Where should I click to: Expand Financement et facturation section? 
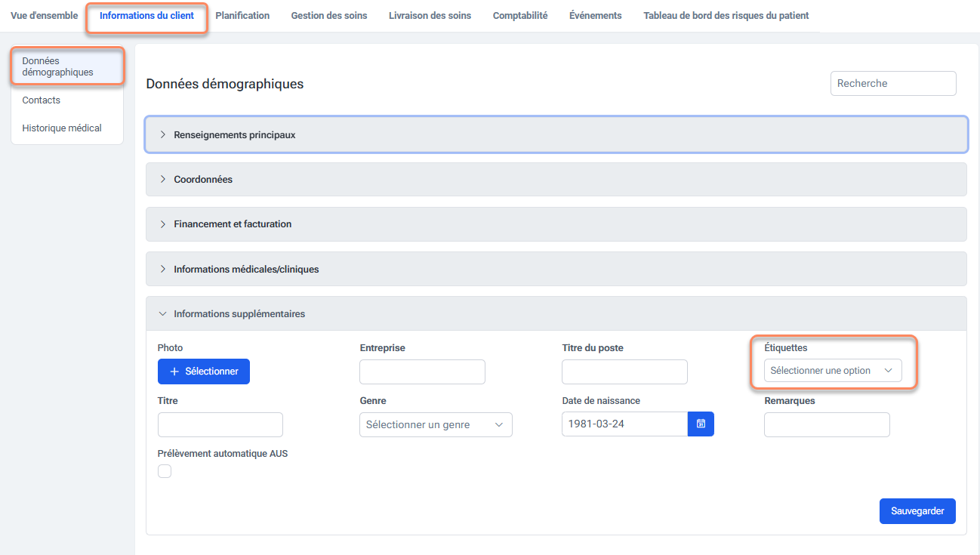(x=232, y=224)
